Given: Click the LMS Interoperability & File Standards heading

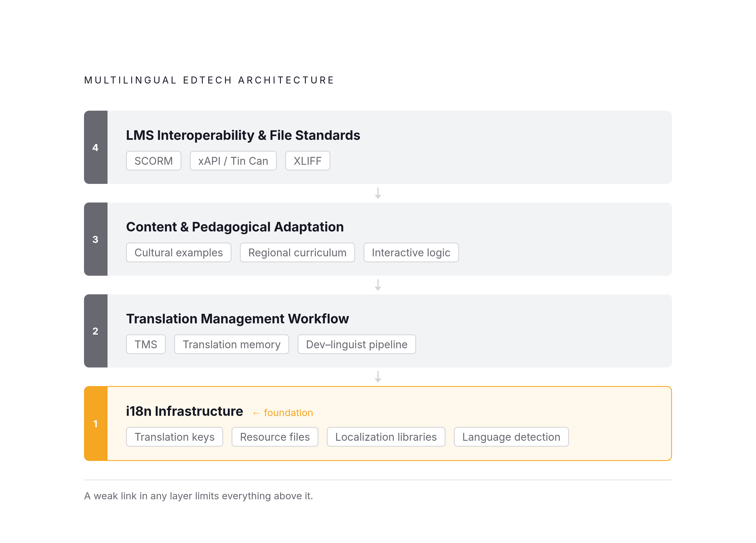Looking at the screenshot, I should (243, 135).
